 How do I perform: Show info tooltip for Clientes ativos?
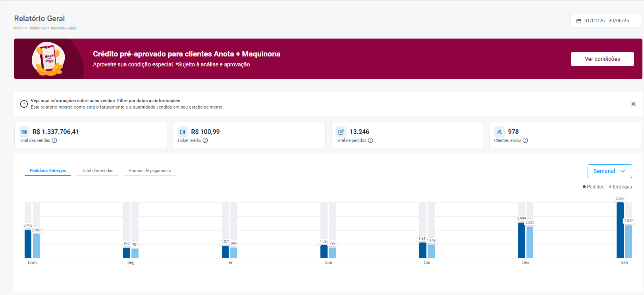click(x=525, y=140)
